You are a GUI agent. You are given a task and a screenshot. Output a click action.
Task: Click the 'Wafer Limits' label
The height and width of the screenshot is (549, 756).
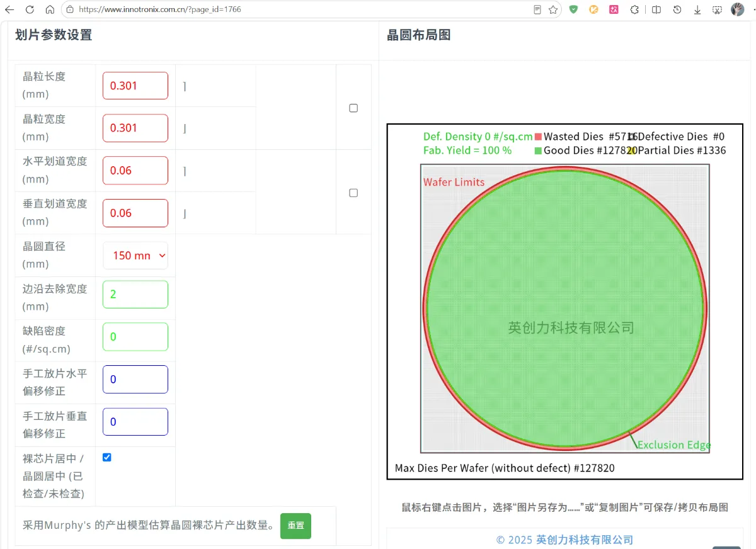(x=454, y=182)
